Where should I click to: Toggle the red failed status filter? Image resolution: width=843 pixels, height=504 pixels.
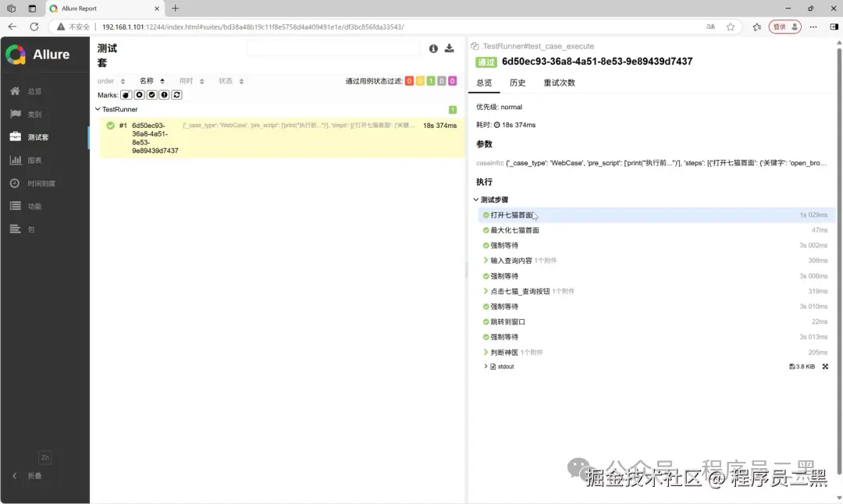pyautogui.click(x=409, y=81)
